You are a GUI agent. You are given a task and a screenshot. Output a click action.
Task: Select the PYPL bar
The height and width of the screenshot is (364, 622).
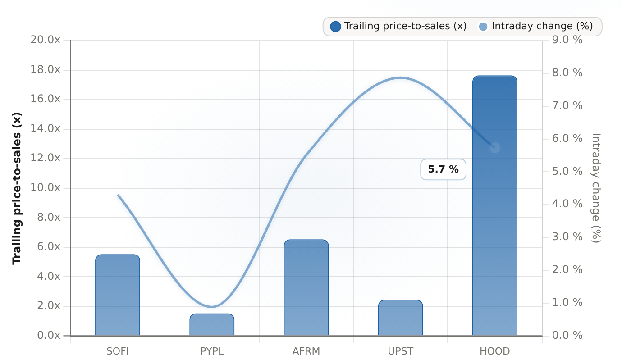[212, 325]
